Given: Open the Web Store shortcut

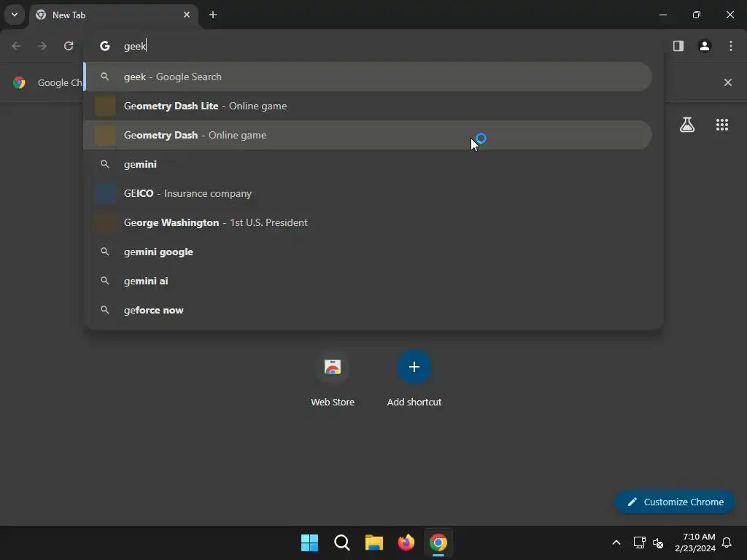Looking at the screenshot, I should pyautogui.click(x=333, y=378).
